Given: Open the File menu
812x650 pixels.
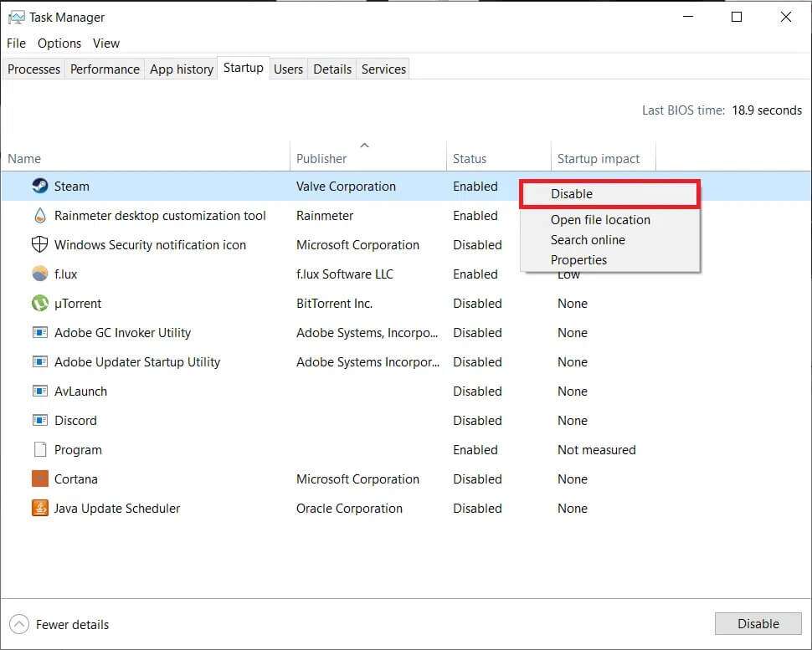Looking at the screenshot, I should click(x=16, y=44).
